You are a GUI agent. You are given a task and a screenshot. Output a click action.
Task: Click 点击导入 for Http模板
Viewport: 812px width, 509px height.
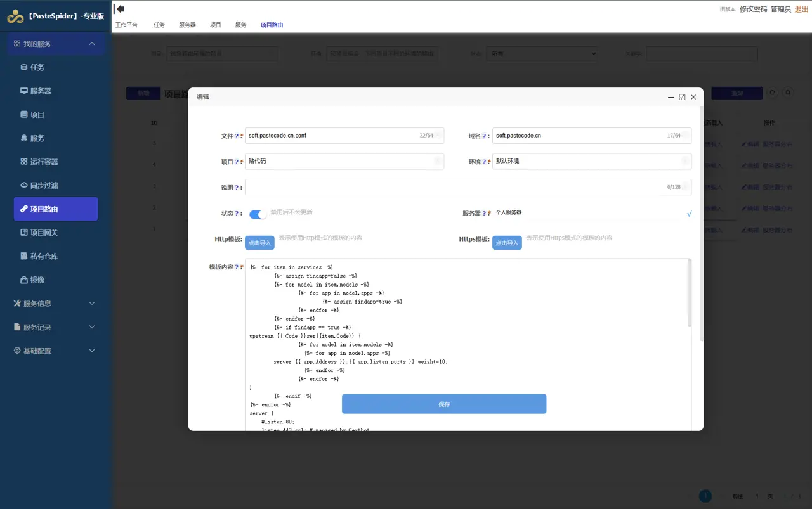[259, 243]
